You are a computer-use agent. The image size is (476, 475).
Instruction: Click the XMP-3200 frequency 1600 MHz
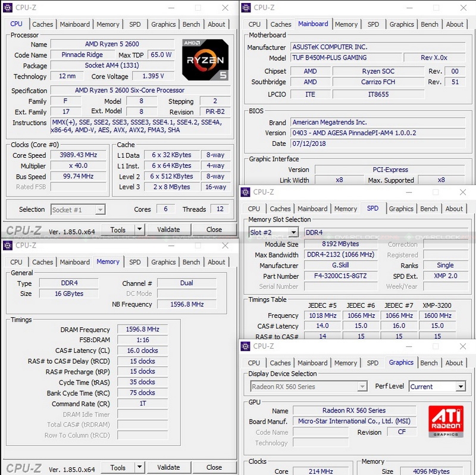tap(437, 315)
